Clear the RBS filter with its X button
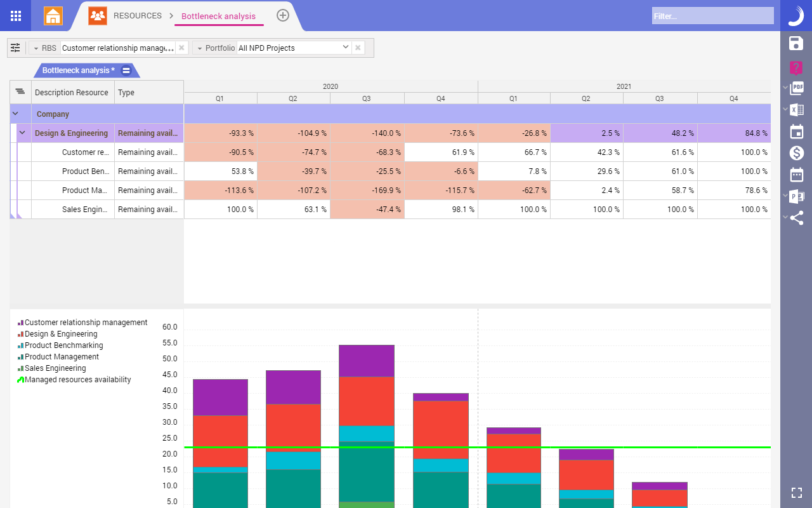The height and width of the screenshot is (508, 812). (181, 47)
